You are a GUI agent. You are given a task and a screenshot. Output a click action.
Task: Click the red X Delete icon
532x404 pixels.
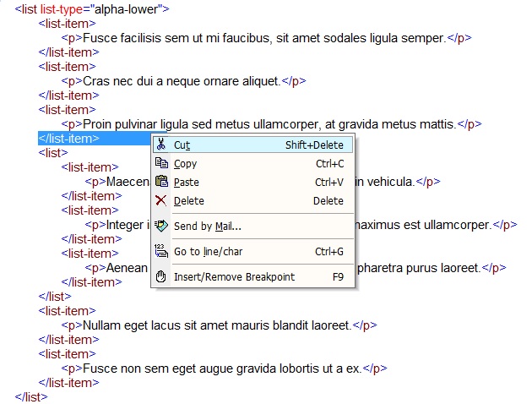161,200
